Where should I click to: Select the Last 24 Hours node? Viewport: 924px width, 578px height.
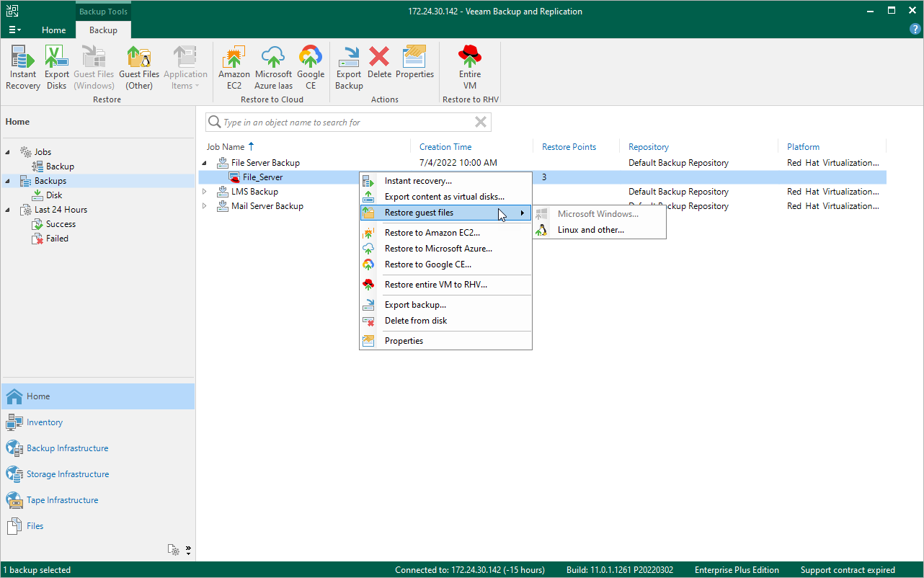coord(61,210)
